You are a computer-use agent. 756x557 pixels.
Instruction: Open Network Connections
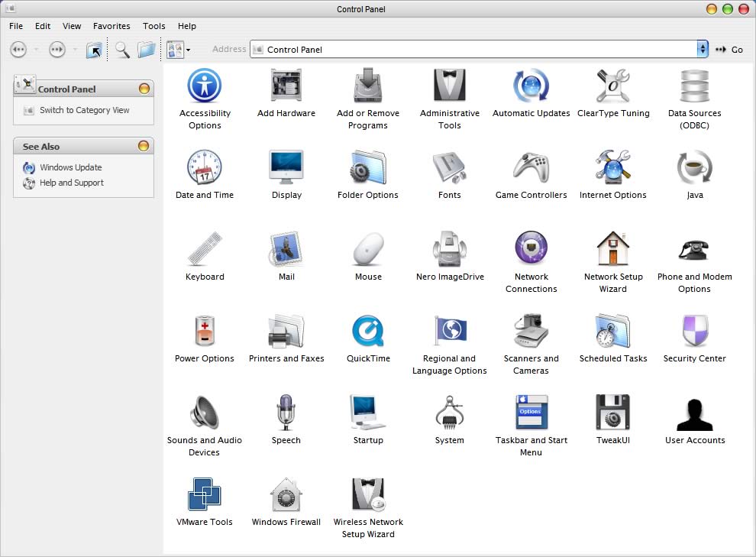[531, 249]
